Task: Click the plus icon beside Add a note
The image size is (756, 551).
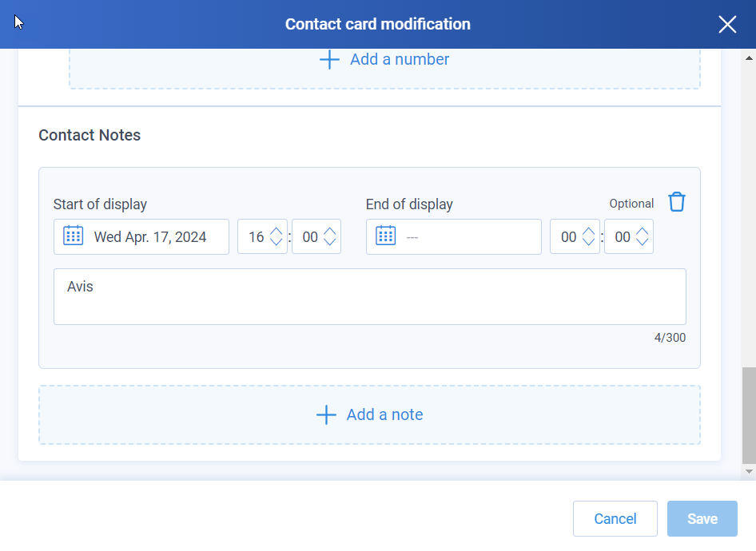Action: click(326, 414)
